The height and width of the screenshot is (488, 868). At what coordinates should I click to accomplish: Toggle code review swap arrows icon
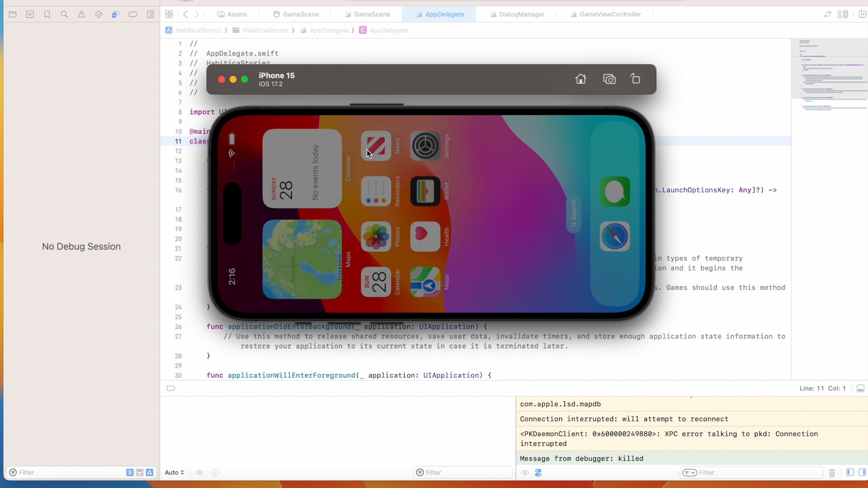[x=827, y=14]
